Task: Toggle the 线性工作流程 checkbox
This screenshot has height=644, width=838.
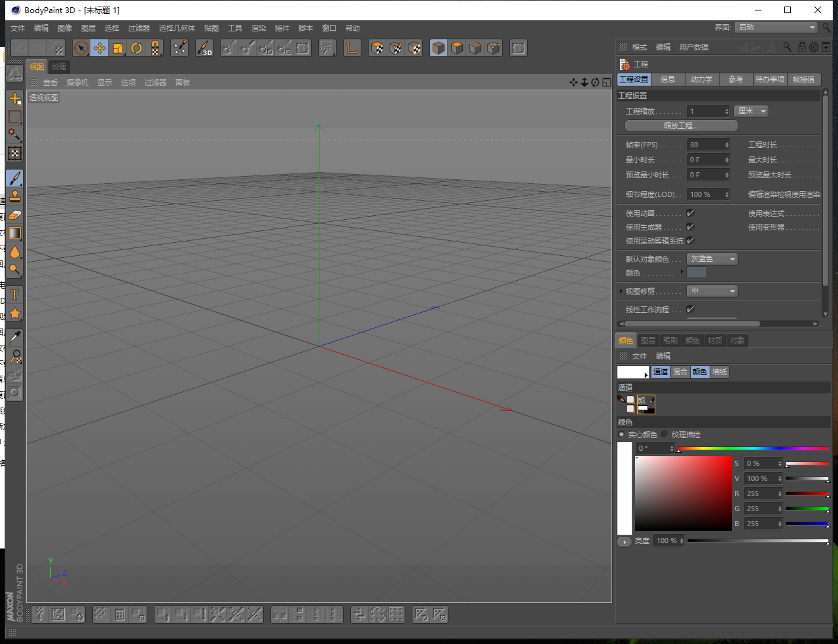Action: 690,309
